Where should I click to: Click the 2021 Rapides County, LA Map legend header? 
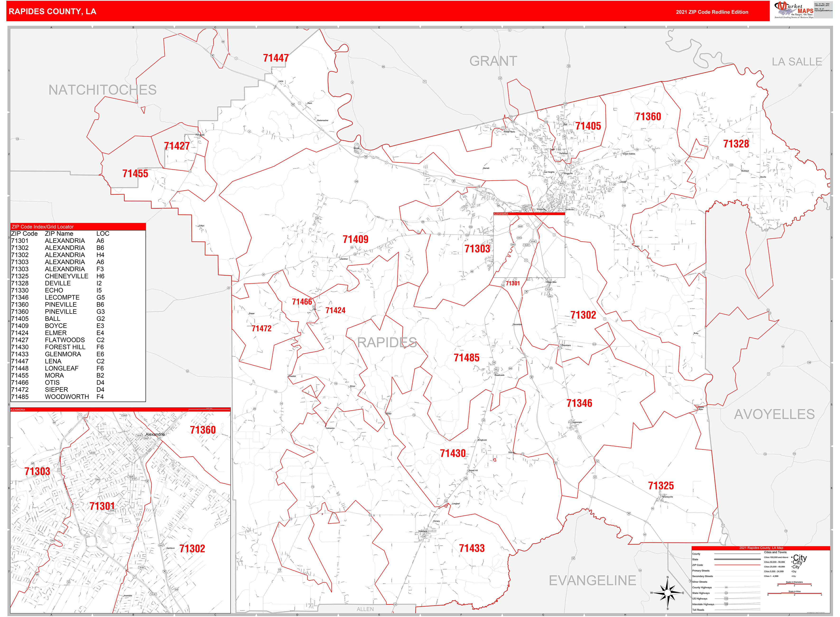click(x=761, y=548)
